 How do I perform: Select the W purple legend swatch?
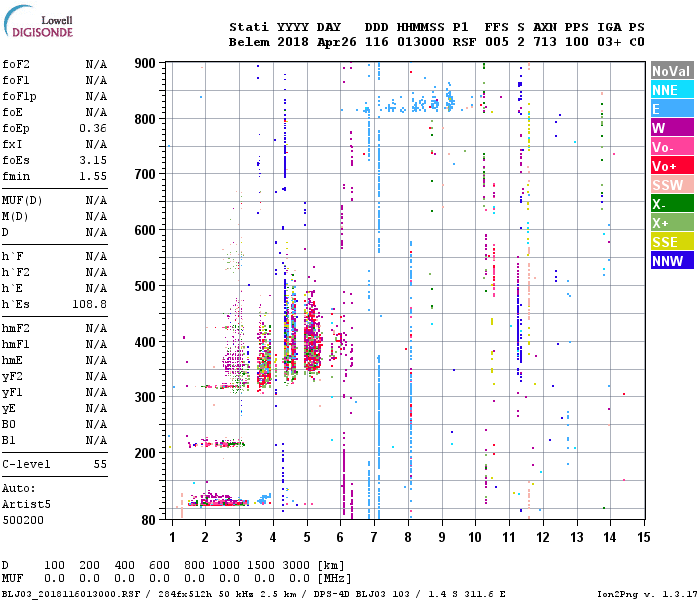point(672,128)
